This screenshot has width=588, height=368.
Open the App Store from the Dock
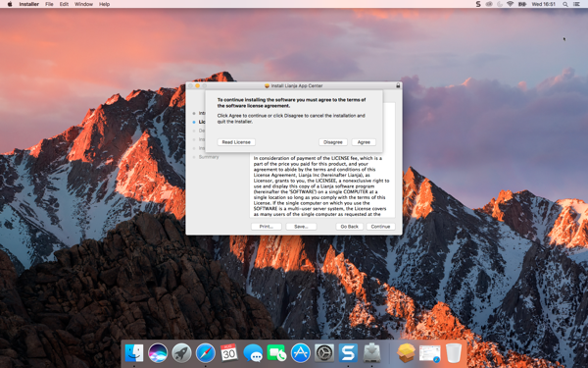(301, 353)
